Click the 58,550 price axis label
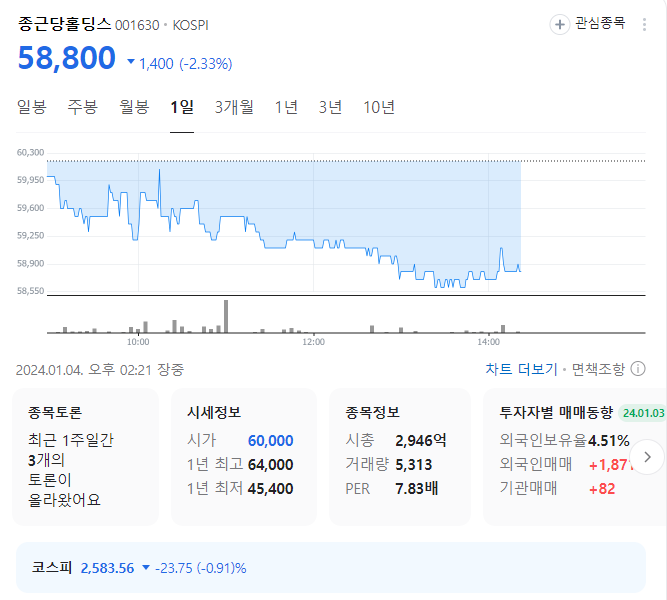The height and width of the screenshot is (600, 667). click(30, 291)
